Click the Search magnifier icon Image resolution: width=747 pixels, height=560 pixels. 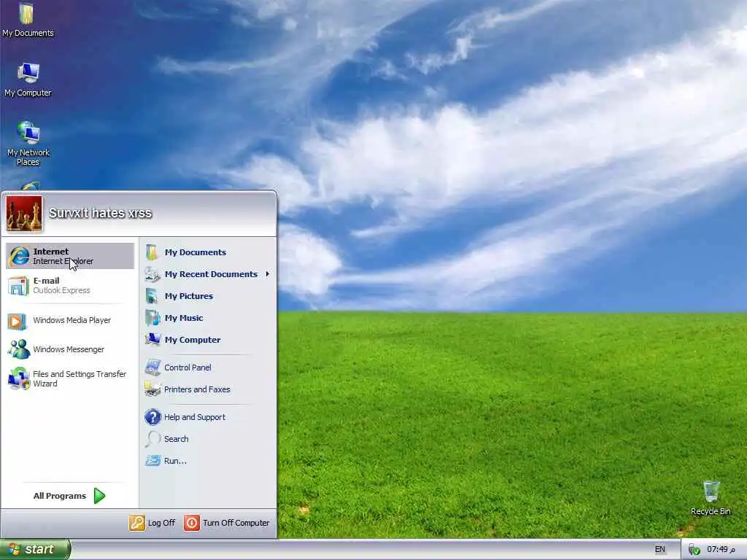tap(152, 438)
